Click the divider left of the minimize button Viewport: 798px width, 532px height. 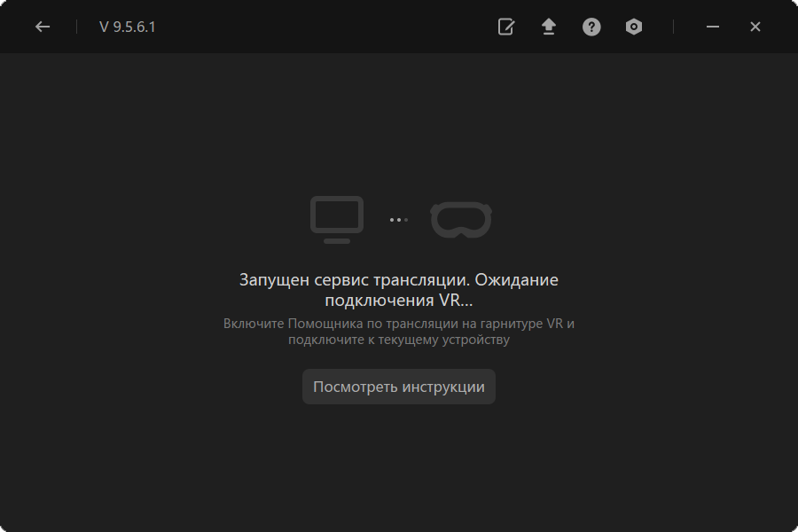(x=673, y=27)
